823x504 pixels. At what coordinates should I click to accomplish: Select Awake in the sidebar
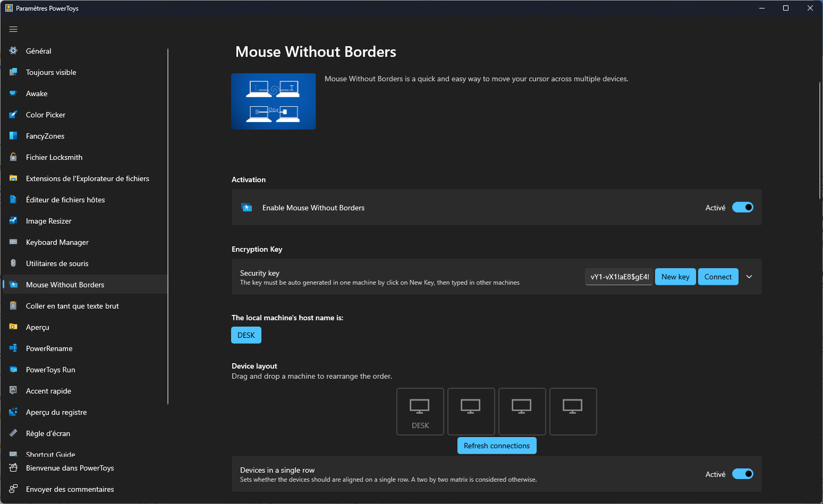[x=85, y=93]
